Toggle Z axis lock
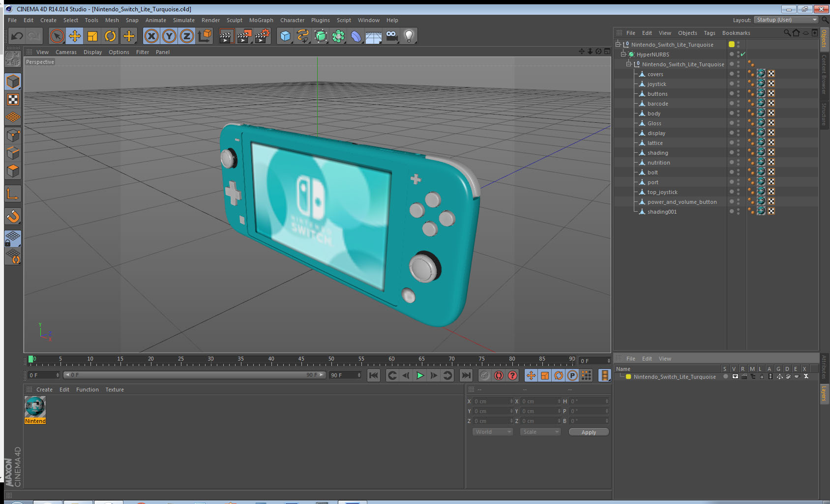830x504 pixels. coord(187,36)
